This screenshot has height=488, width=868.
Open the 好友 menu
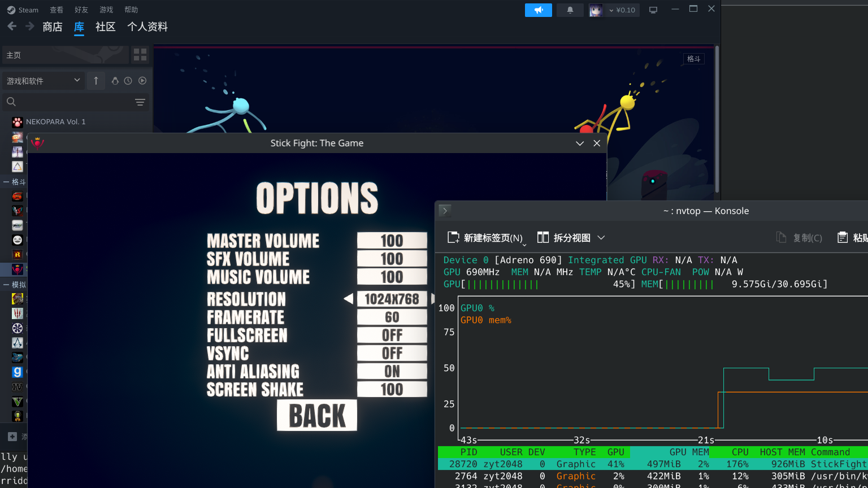tap(81, 10)
